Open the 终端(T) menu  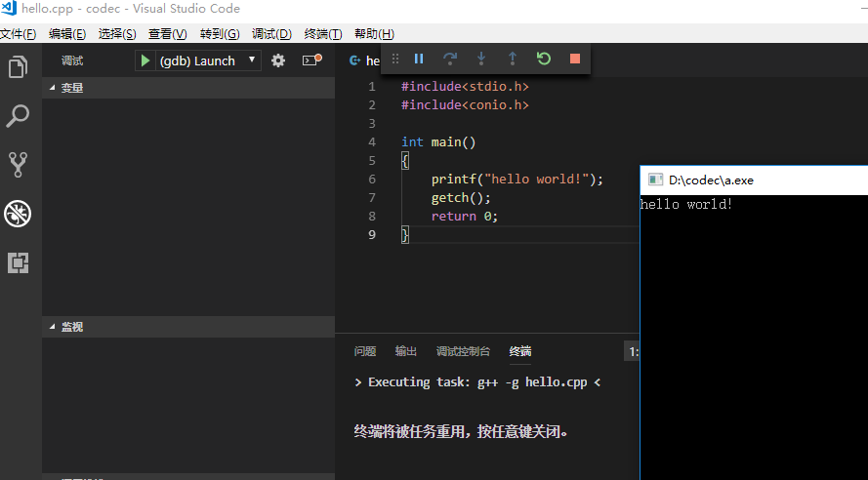[323, 34]
